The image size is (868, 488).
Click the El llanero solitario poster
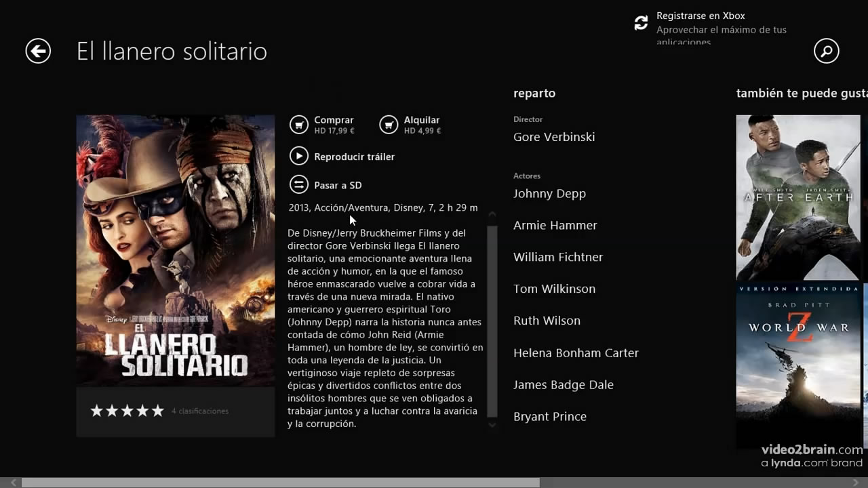point(175,251)
